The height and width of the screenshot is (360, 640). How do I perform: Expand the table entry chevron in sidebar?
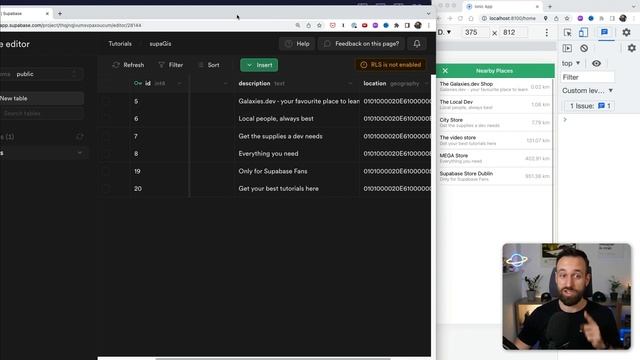(80, 153)
